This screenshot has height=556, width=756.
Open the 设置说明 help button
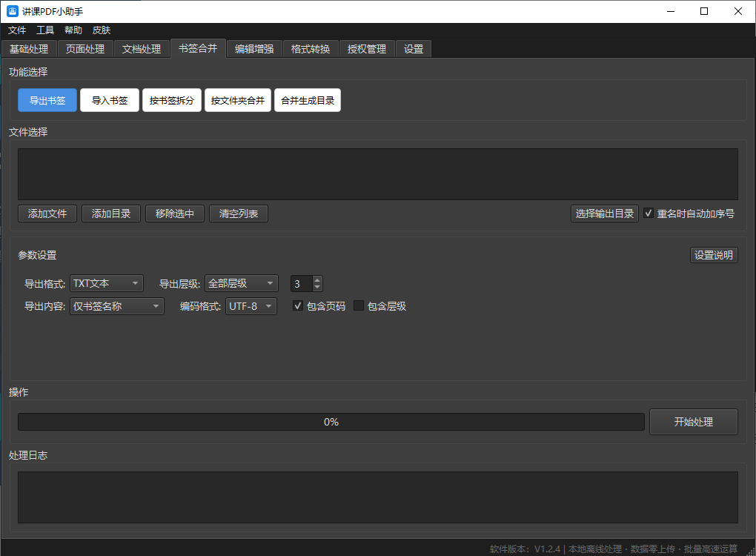click(714, 255)
